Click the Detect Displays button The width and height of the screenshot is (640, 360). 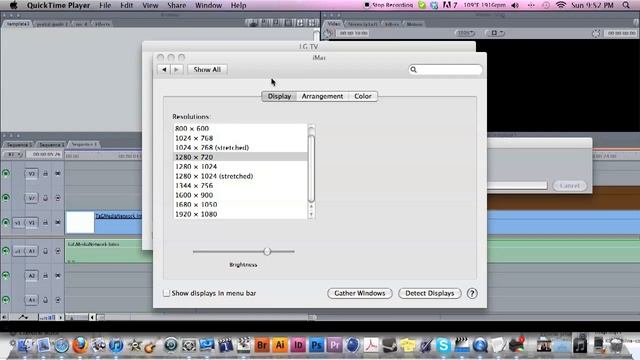tap(429, 293)
